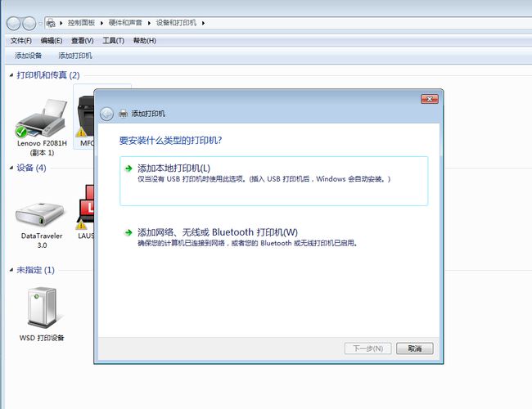Click the Bluetooth network description text

point(247,243)
